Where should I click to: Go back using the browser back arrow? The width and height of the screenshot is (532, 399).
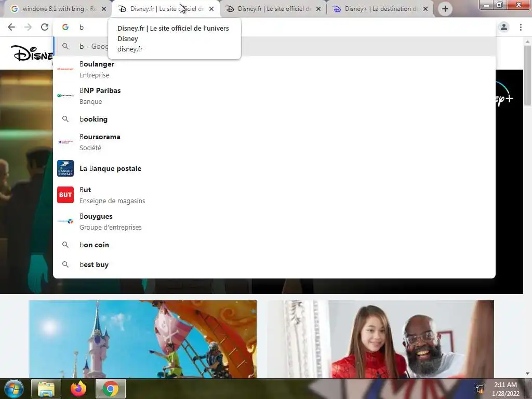click(11, 27)
